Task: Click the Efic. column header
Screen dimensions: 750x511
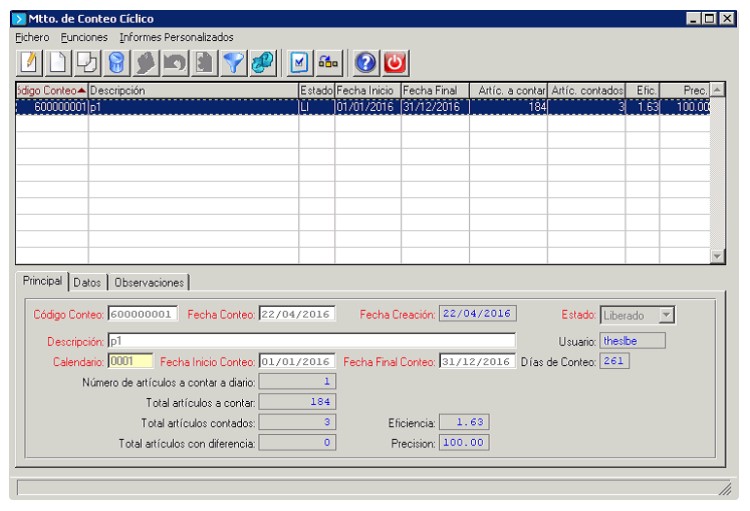Action: [x=642, y=90]
